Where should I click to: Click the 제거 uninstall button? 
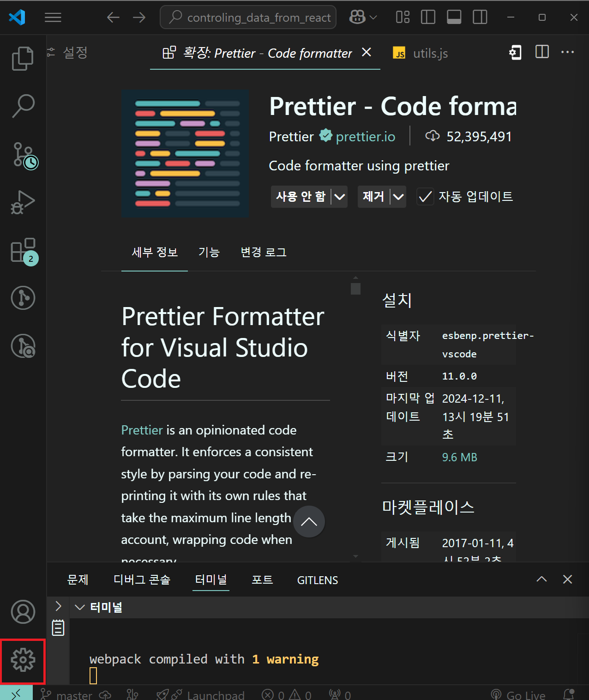pos(373,197)
